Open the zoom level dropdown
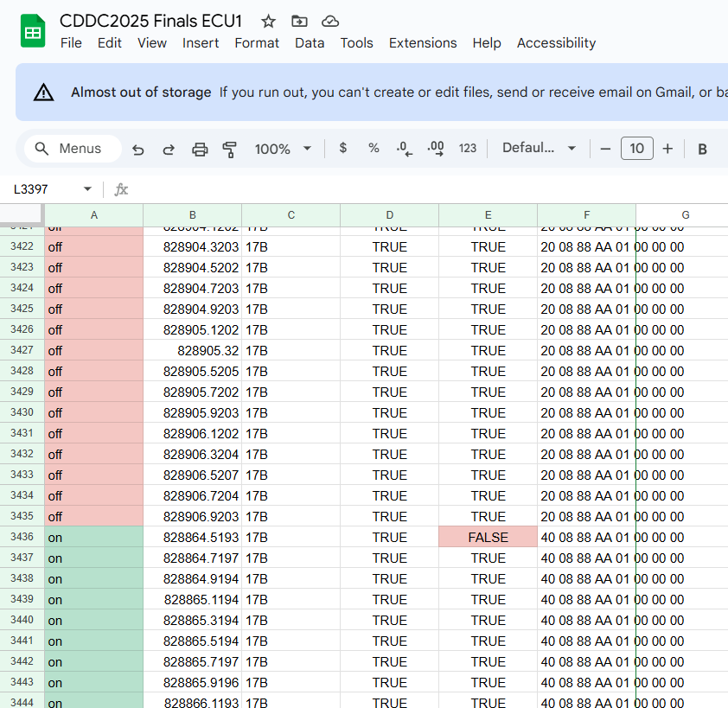The width and height of the screenshot is (728, 708). (283, 149)
